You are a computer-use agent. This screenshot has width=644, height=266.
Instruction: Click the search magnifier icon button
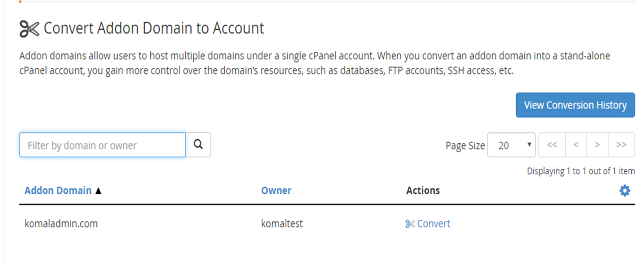[x=198, y=145]
